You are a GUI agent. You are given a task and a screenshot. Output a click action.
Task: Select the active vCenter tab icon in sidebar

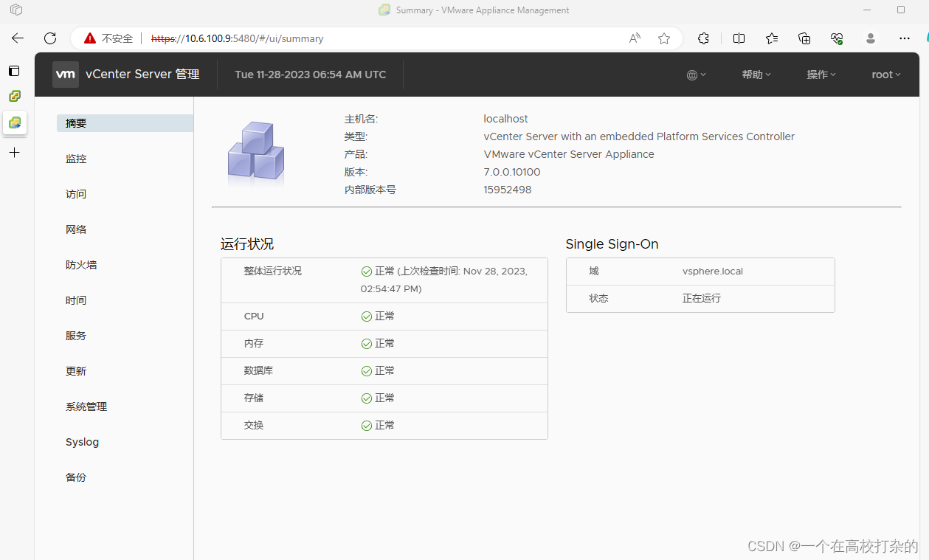tap(14, 122)
